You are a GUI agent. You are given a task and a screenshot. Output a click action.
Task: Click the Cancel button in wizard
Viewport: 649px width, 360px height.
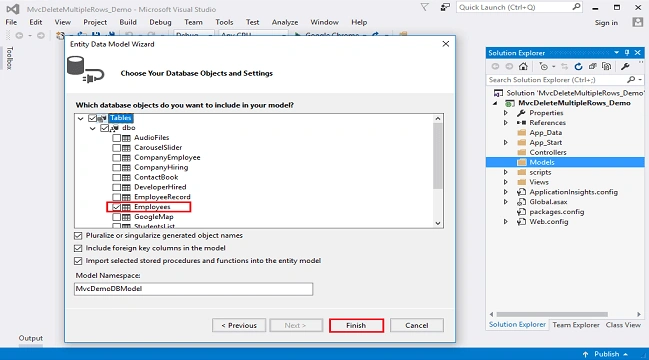click(x=416, y=325)
